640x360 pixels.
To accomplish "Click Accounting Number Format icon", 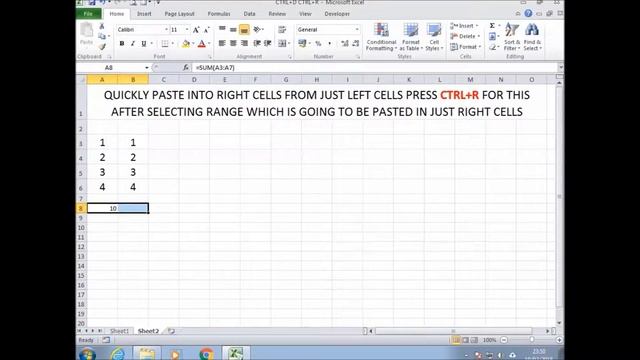I will (x=302, y=43).
